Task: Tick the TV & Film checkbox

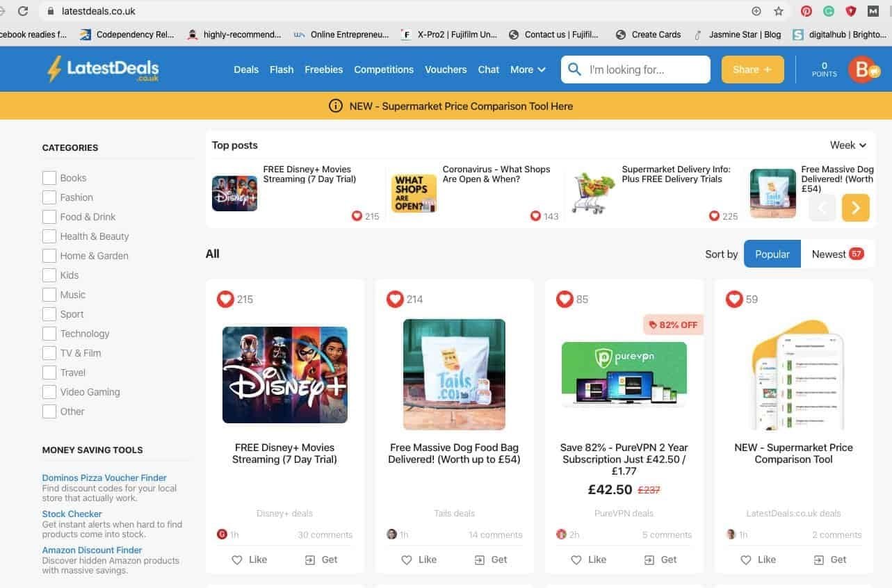Action: pos(49,353)
